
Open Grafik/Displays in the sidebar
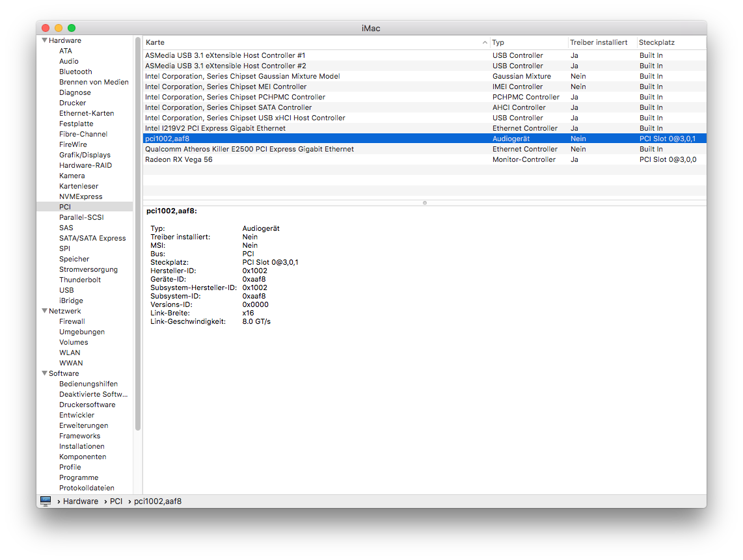[x=85, y=155]
